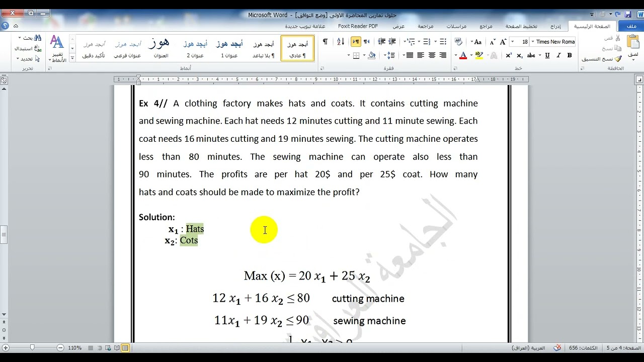Apply the Title style
644x362 pixels.
pos(161,48)
